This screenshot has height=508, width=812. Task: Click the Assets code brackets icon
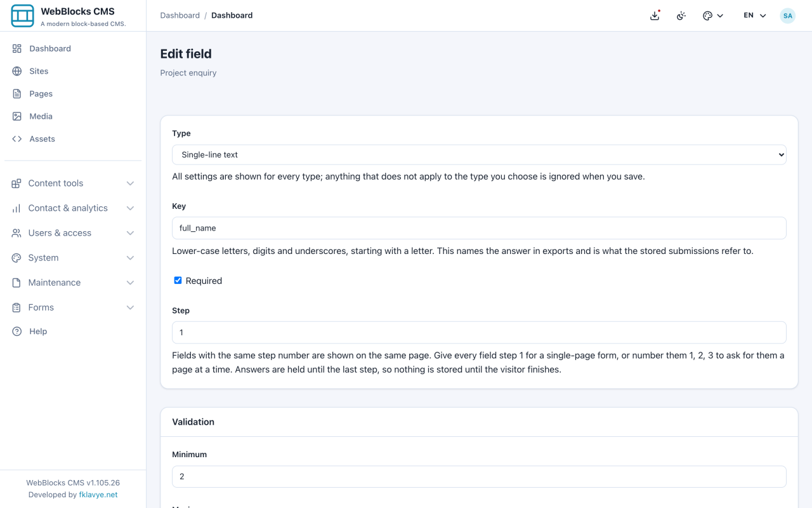[17, 138]
